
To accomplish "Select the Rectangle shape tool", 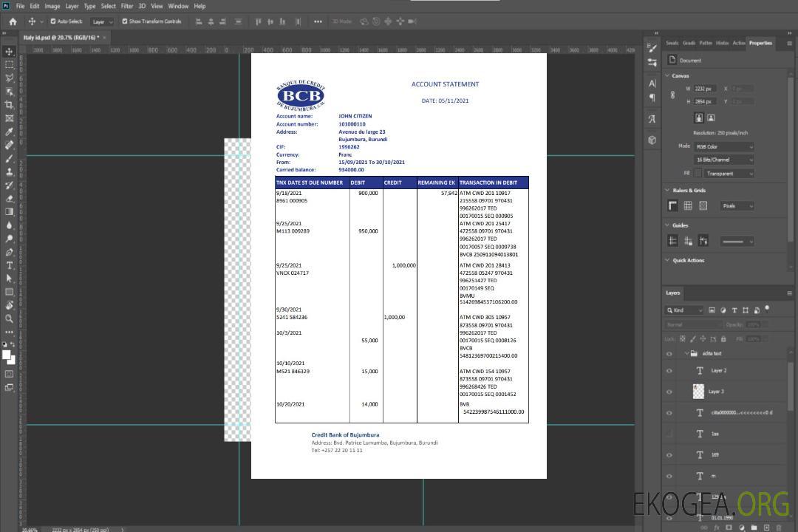I will [x=9, y=292].
